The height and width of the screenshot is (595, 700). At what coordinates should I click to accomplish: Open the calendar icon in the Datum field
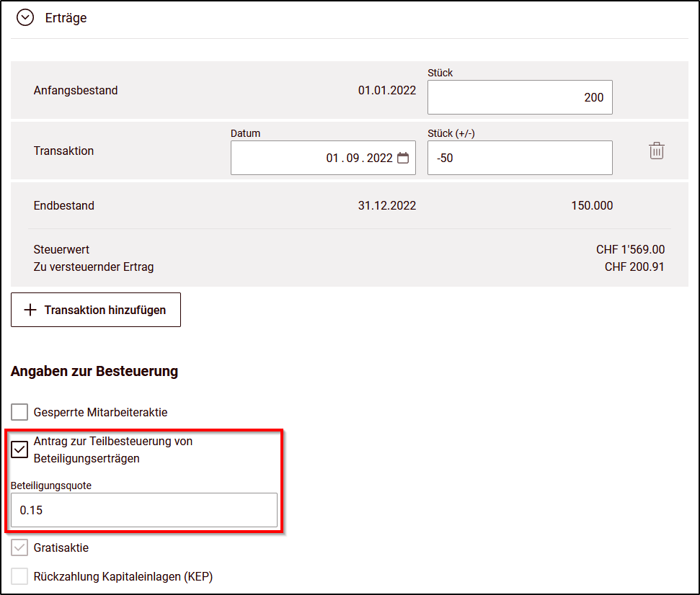coord(404,157)
